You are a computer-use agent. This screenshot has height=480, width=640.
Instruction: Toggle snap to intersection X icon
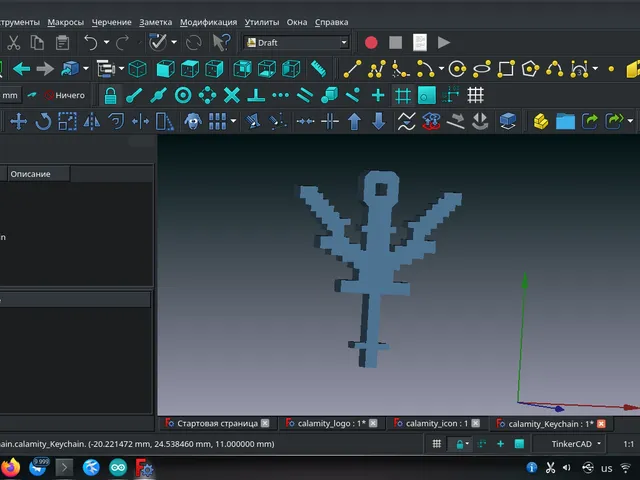(x=231, y=96)
